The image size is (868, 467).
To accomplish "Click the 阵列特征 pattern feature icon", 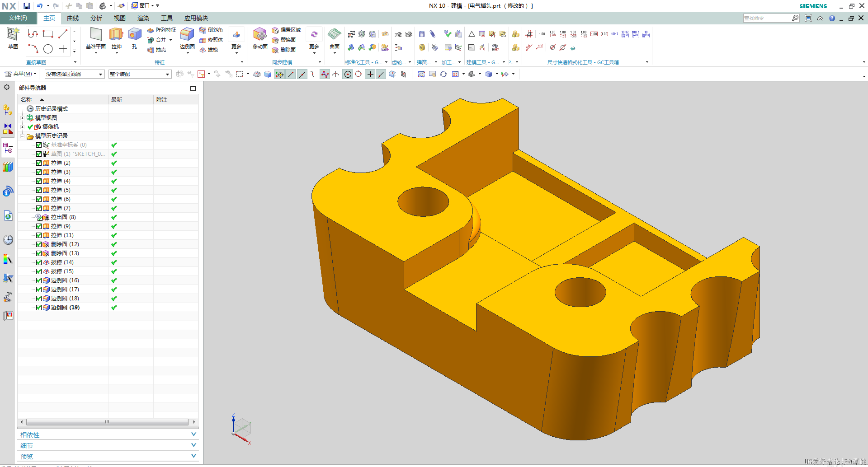I will coord(161,30).
